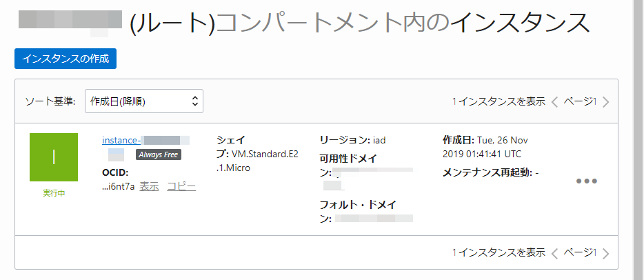Click the vertical scrollbar on the right

638,138
